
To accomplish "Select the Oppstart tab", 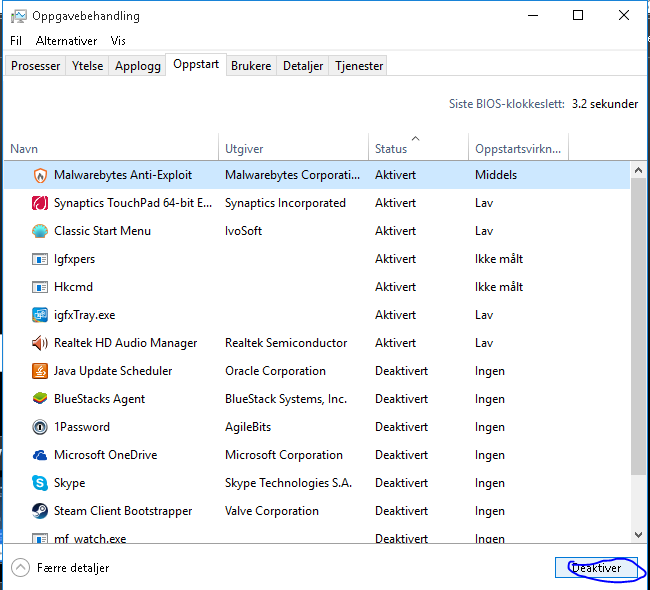I will [196, 64].
